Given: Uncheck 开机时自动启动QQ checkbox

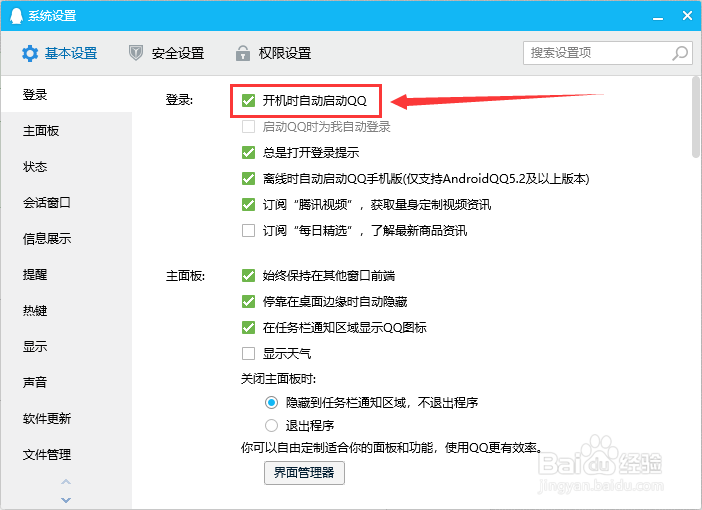Looking at the screenshot, I should (x=248, y=101).
